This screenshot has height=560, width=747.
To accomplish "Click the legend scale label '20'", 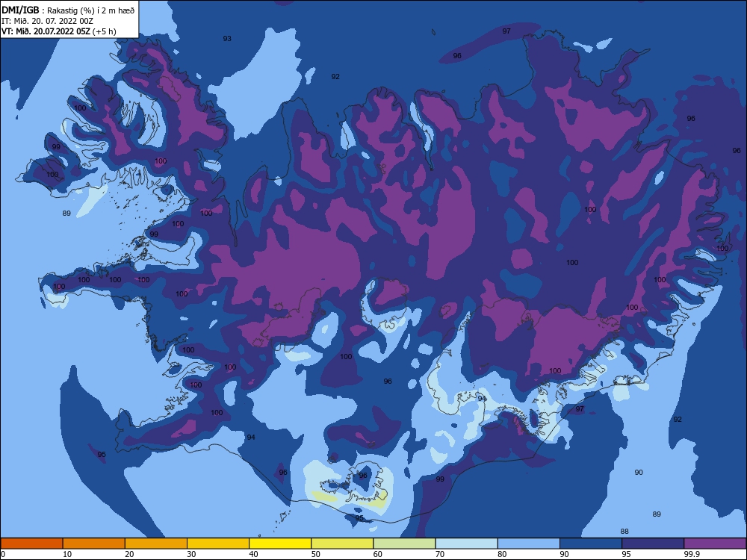I will [129, 554].
